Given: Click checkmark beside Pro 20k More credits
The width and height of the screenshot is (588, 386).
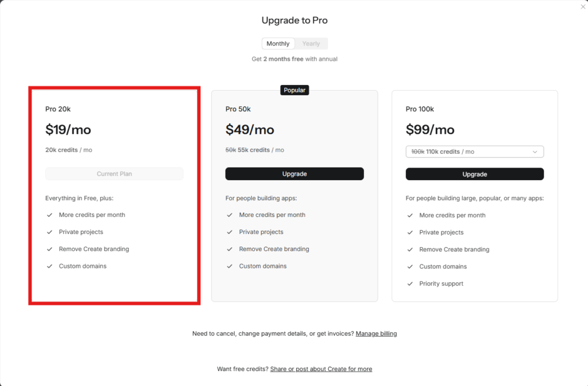Looking at the screenshot, I should tap(49, 215).
